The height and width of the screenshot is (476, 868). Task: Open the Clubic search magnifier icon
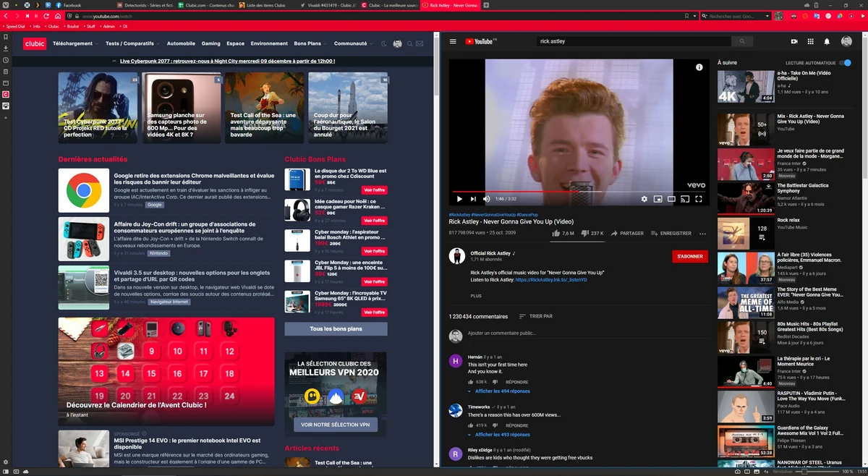(x=409, y=44)
